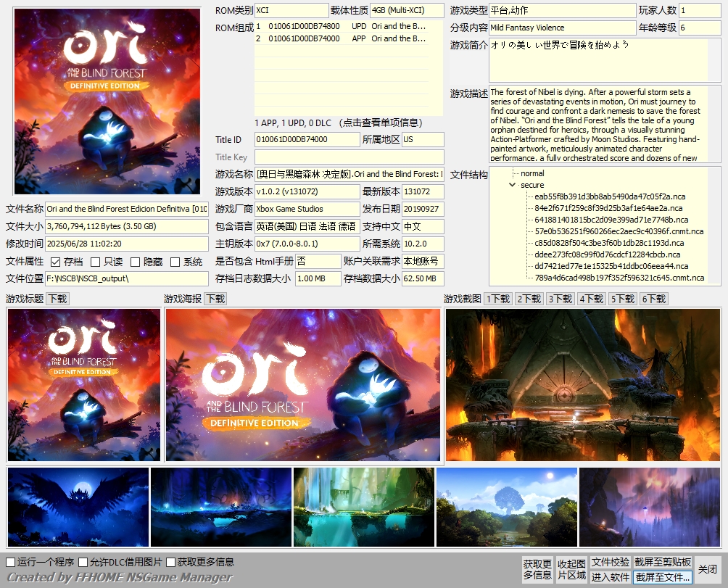Select dd7421ed77e1e15325b41ddbc06eea44.nca file
728x588 pixels.
click(x=611, y=266)
